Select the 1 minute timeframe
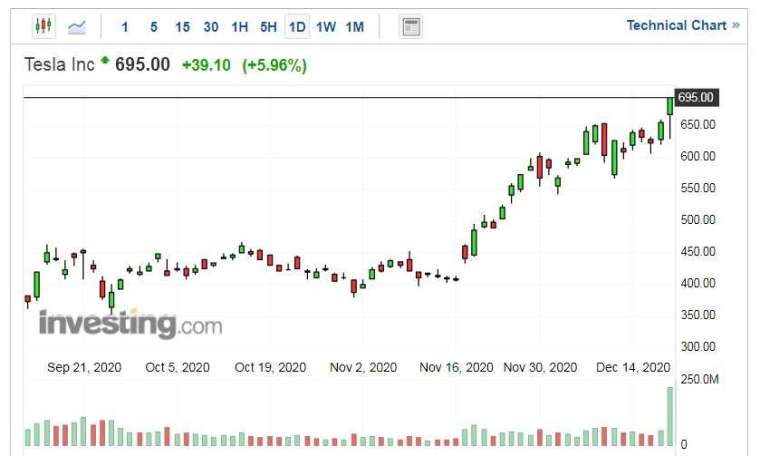 (x=125, y=27)
